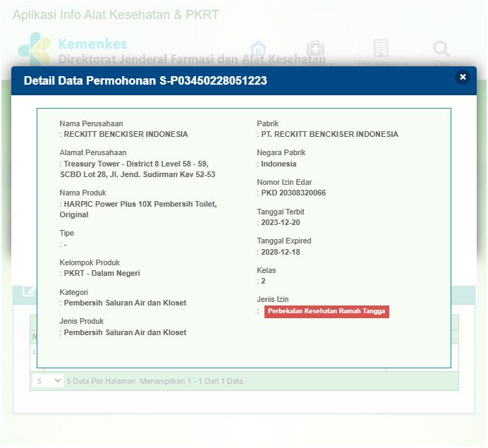Expand the Perusahaan menu dropdown
The width and height of the screenshot is (488, 448).
pos(383,63)
